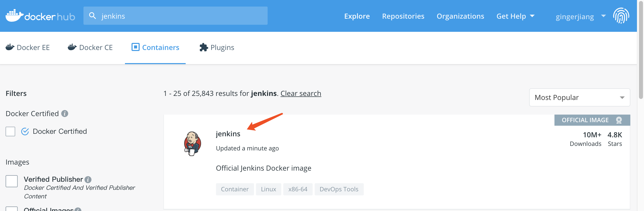Click the Docker EE whale icon
This screenshot has height=211, width=644.
pos(10,47)
